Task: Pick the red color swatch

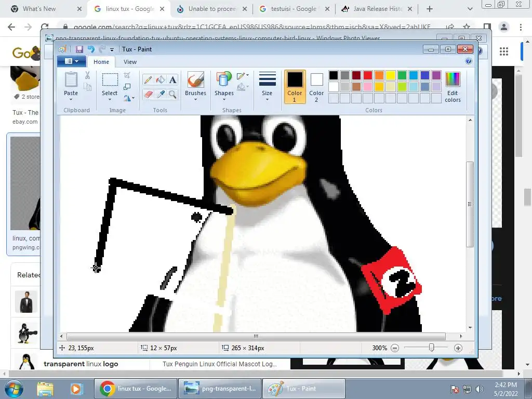Action: (x=368, y=75)
